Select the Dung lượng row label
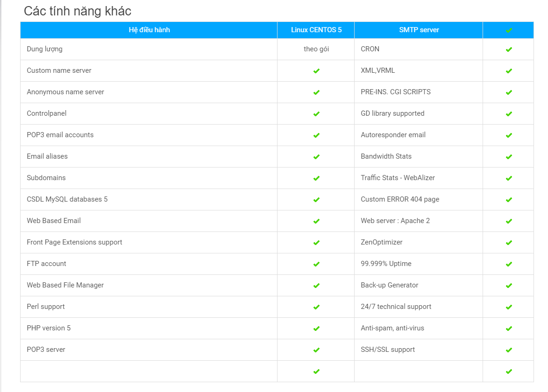The height and width of the screenshot is (392, 548). point(44,49)
